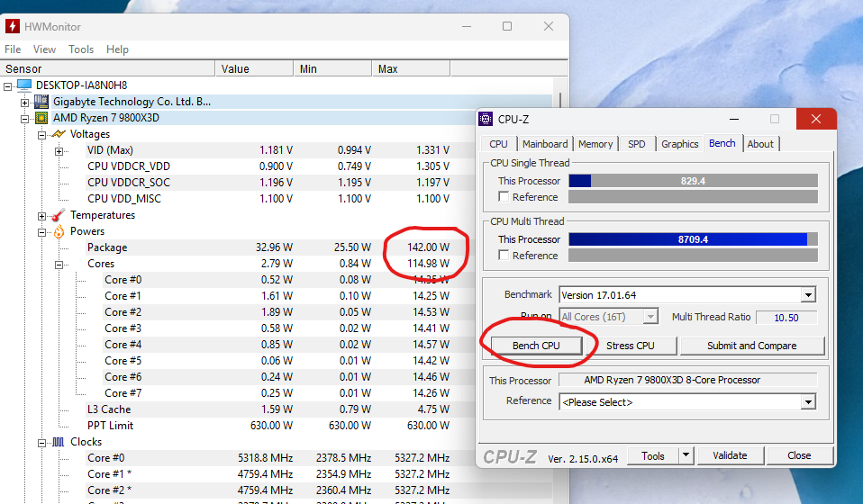Click the Multi Thread Ratio value field
Image resolution: width=863 pixels, height=504 pixels.
pyautogui.click(x=786, y=318)
